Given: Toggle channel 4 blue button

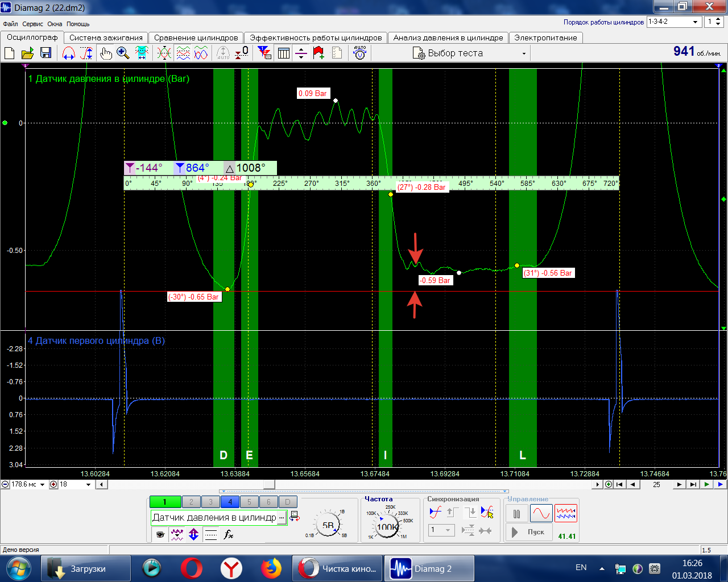Looking at the screenshot, I should (x=230, y=502).
